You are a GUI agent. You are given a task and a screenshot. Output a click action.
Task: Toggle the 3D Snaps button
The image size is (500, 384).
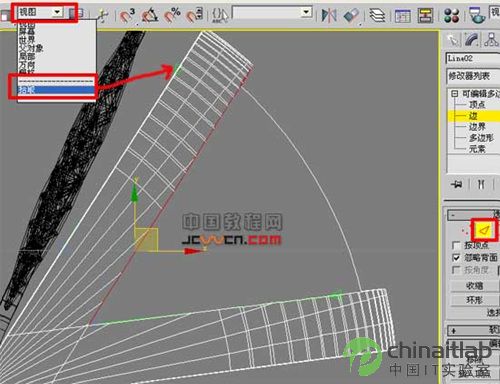pos(127,15)
